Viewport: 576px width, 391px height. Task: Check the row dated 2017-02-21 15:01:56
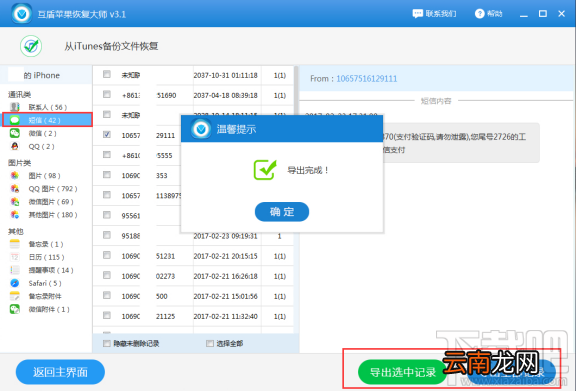click(107, 295)
